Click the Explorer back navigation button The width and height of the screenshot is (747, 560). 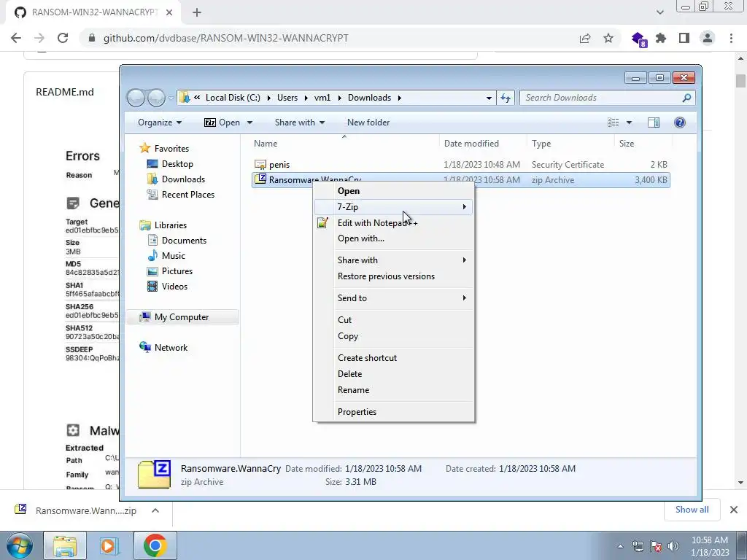point(136,98)
